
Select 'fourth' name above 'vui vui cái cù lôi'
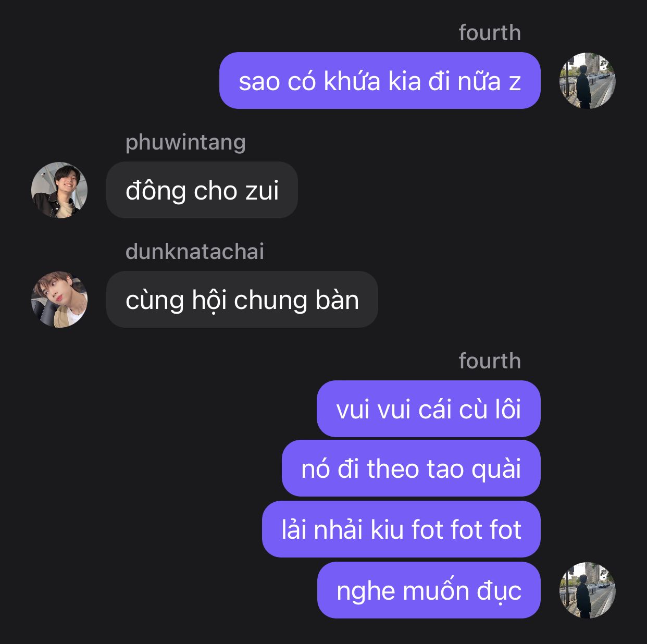[x=490, y=361]
